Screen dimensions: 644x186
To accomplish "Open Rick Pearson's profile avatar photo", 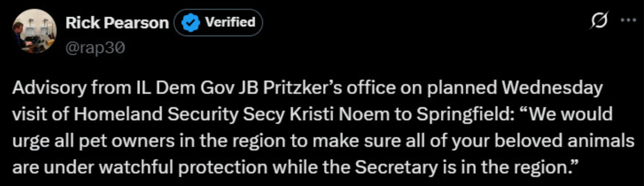I will pos(34,31).
